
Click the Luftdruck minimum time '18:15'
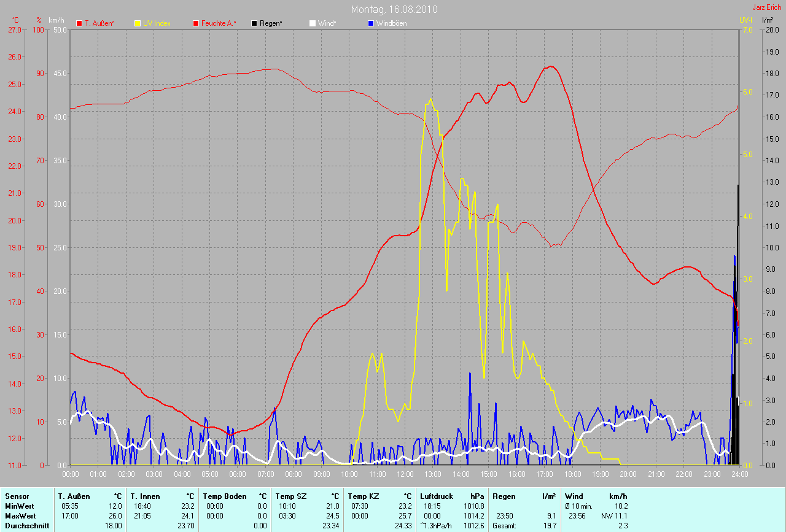(434, 506)
